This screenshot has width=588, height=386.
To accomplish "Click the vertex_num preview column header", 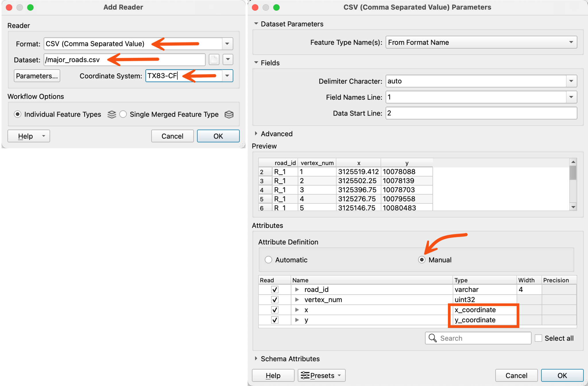I will pyautogui.click(x=317, y=163).
